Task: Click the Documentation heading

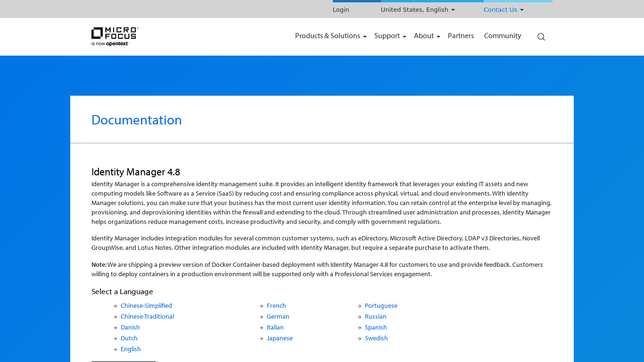Action: (x=137, y=120)
